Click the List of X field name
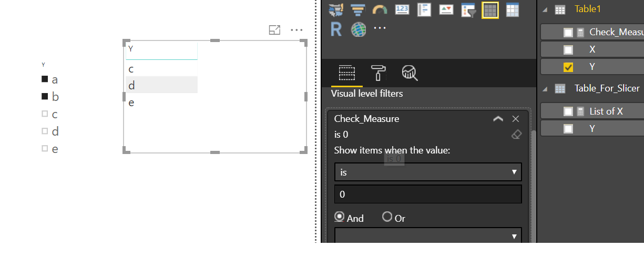Screen dimensions: 644x277 click(606, 111)
